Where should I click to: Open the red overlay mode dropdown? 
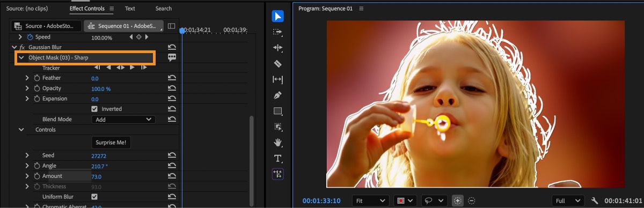point(405,200)
